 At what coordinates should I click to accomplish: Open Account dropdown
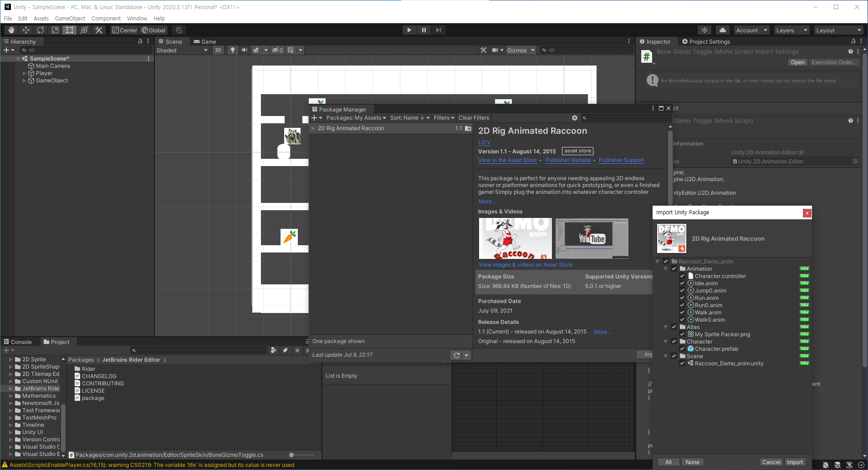click(752, 30)
